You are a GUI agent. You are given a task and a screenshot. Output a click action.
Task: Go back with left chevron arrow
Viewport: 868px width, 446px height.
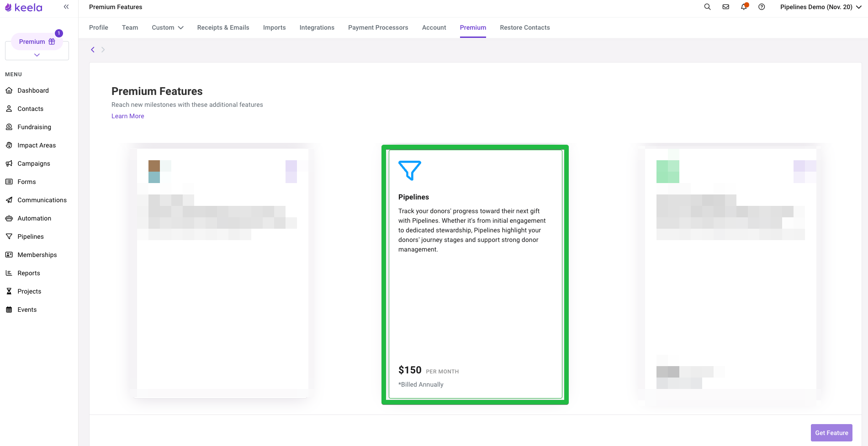point(93,50)
